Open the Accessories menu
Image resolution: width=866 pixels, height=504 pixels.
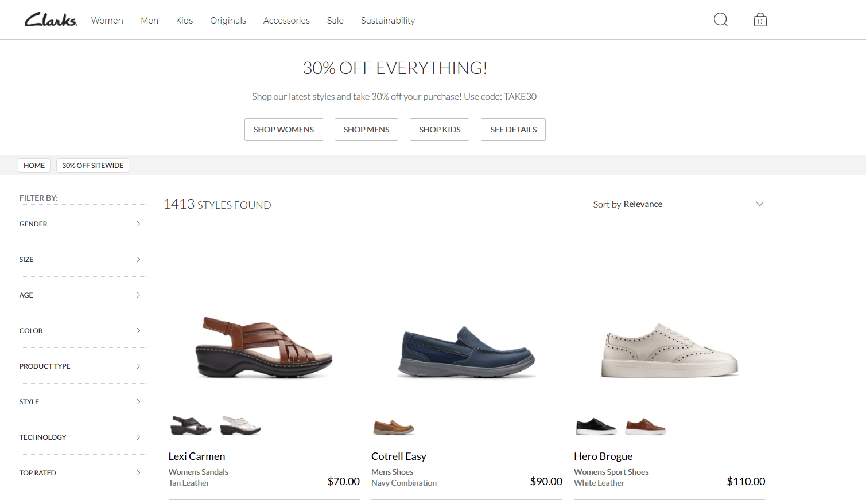(286, 21)
